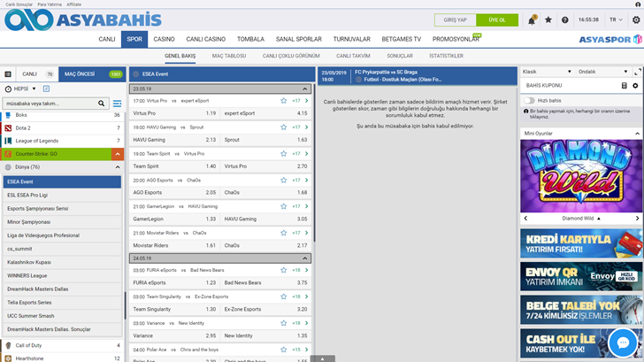Open the Para Yatırma link
Image resolution: width=644 pixels, height=362 pixels.
50,4
